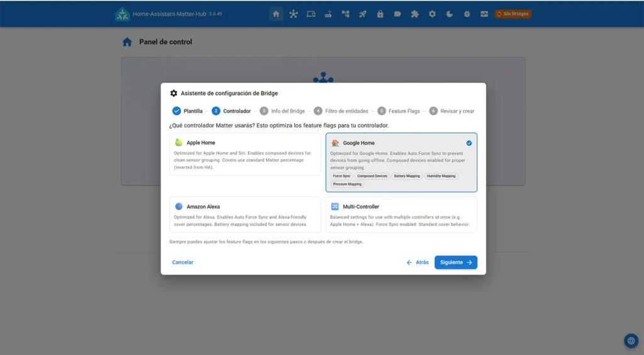This screenshot has width=644, height=355.
Task: Click the rocket icon in navbar
Action: (x=363, y=14)
